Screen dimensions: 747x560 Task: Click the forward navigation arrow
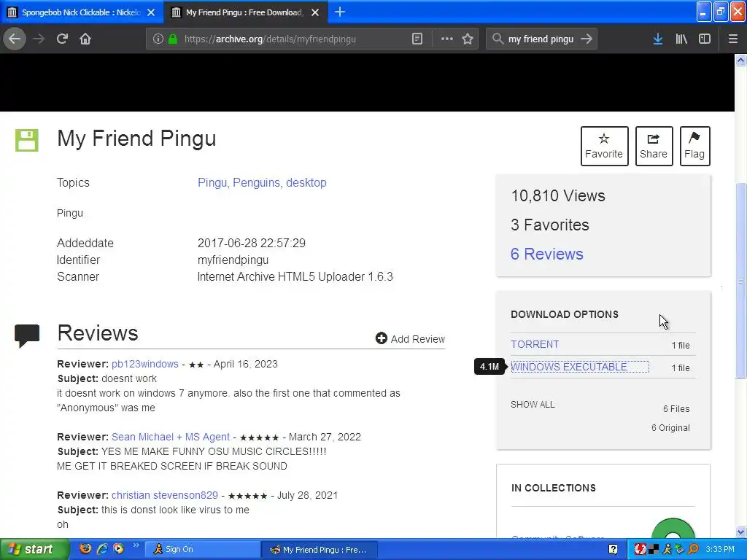(39, 39)
